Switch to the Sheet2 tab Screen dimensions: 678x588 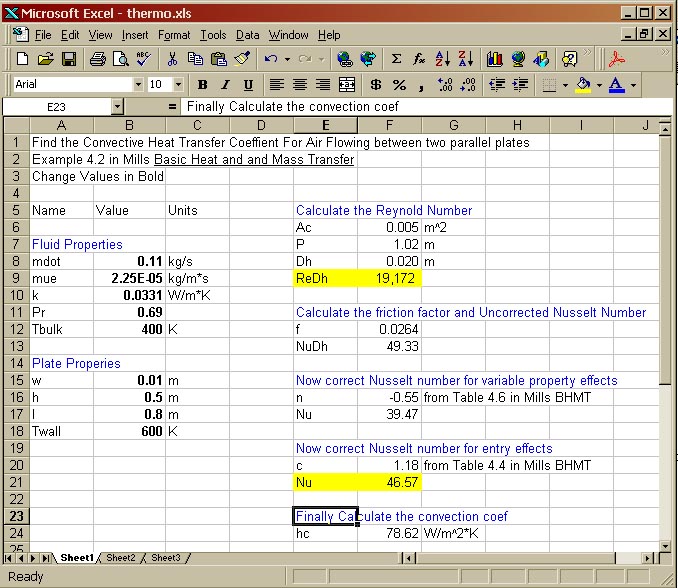tap(121, 557)
